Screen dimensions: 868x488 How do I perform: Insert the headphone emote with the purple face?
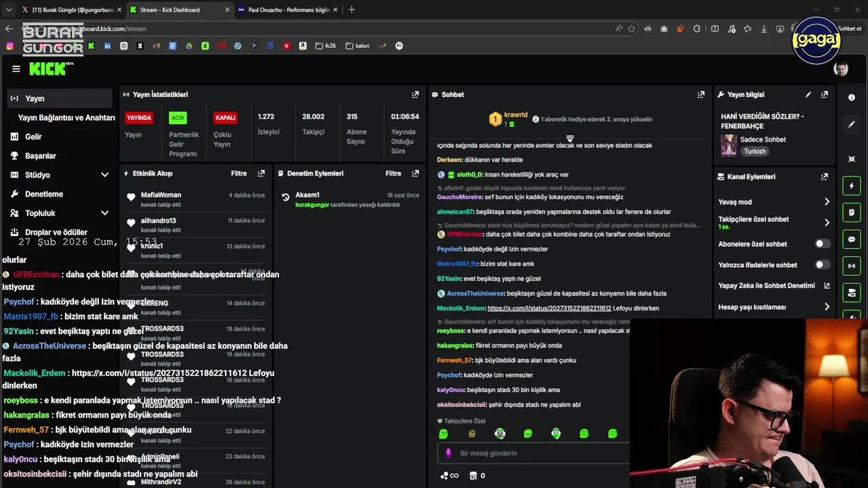point(500,434)
